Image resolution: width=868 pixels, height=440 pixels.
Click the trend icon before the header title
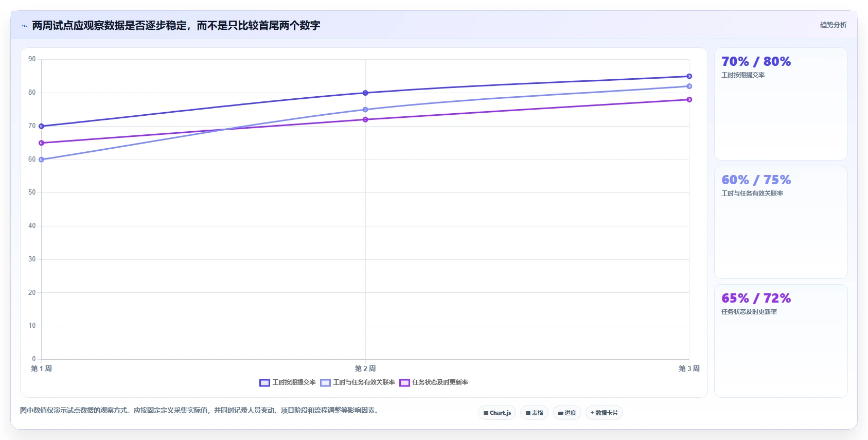point(24,26)
